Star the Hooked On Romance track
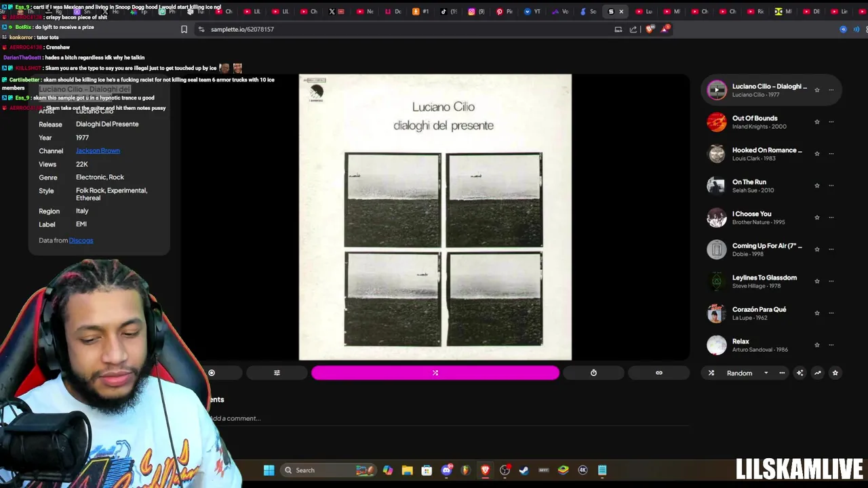This screenshot has width=868, height=488. pyautogui.click(x=817, y=154)
